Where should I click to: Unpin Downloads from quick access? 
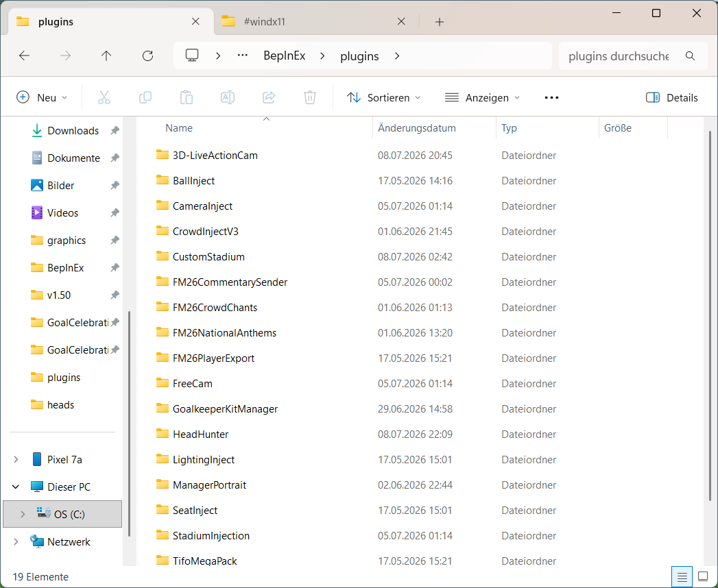[115, 130]
